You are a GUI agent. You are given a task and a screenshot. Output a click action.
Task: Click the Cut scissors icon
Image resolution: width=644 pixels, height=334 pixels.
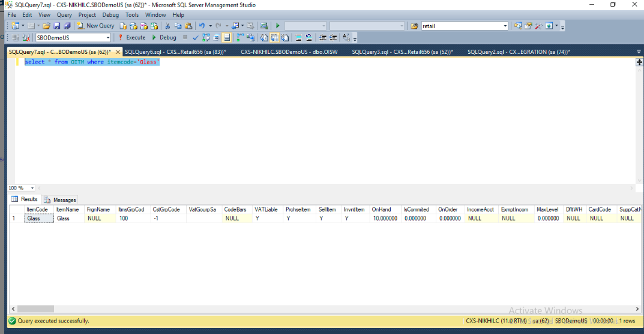pyautogui.click(x=167, y=26)
